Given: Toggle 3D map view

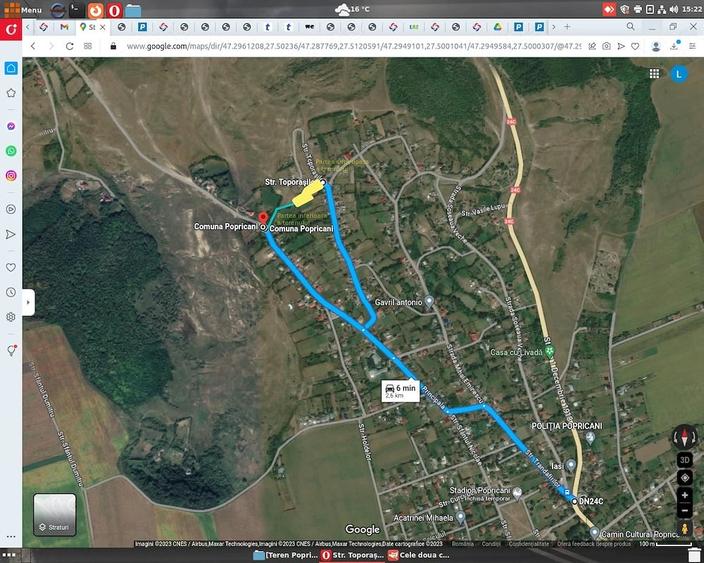Looking at the screenshot, I should pos(685,460).
